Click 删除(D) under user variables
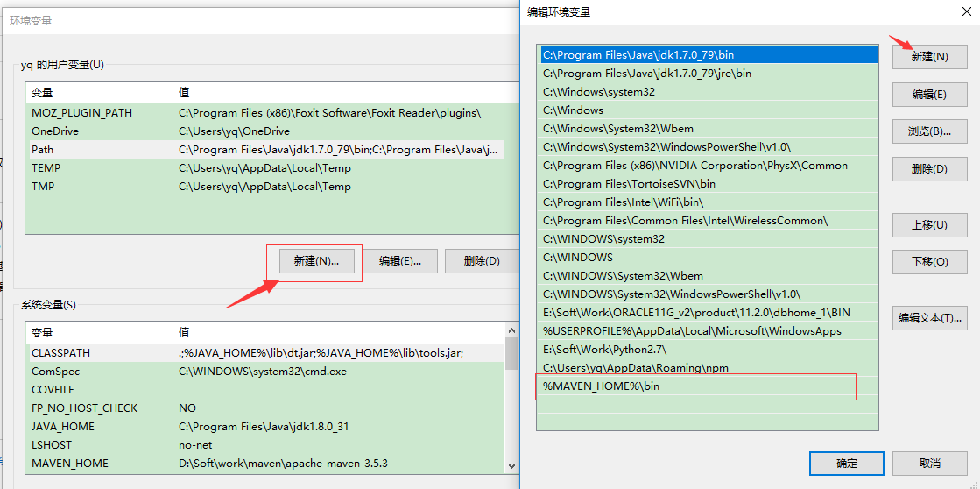This screenshot has width=980, height=489. point(482,261)
